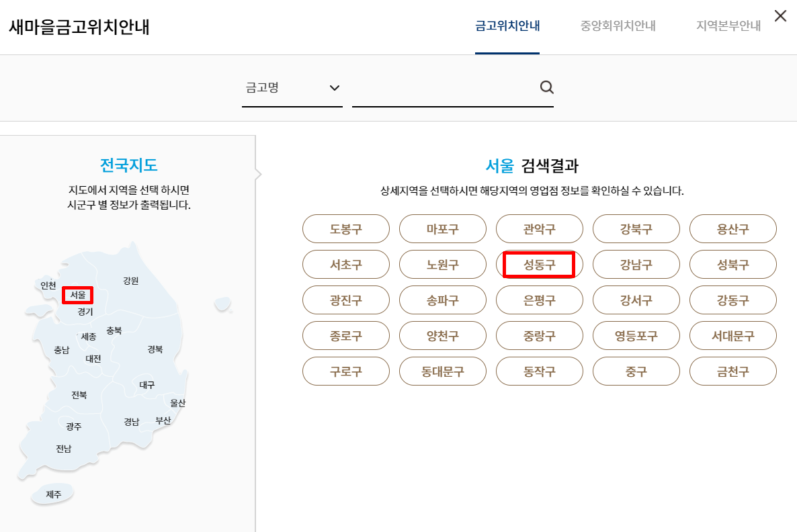Open the 영등포구 district button
This screenshot has height=532, width=797.
point(636,335)
